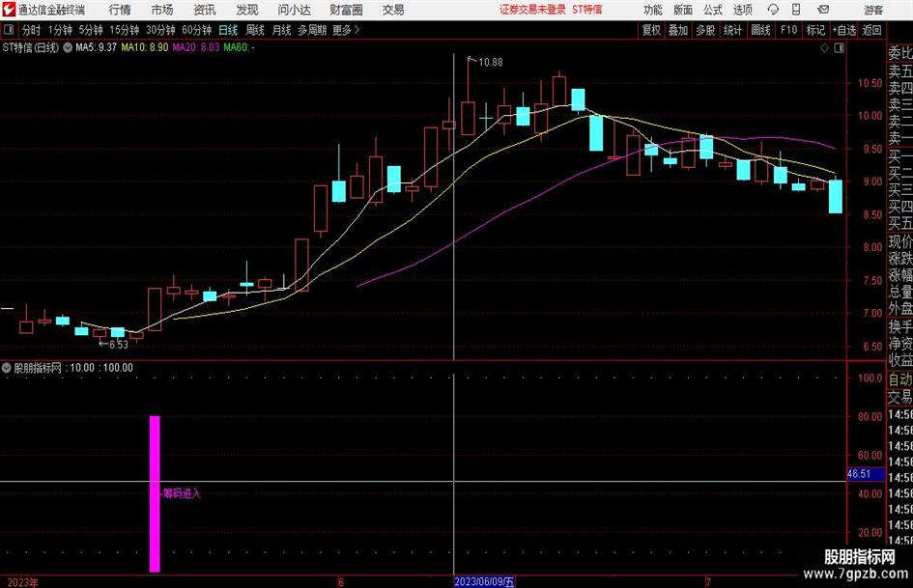Image resolution: width=913 pixels, height=588 pixels.
Task: Click the 筹码进入 signal text
Action: (182, 493)
